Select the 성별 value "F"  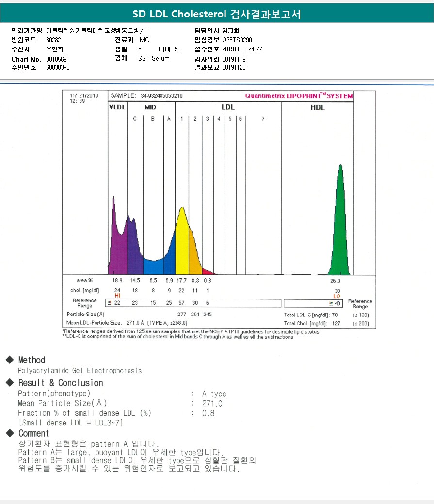pos(140,49)
